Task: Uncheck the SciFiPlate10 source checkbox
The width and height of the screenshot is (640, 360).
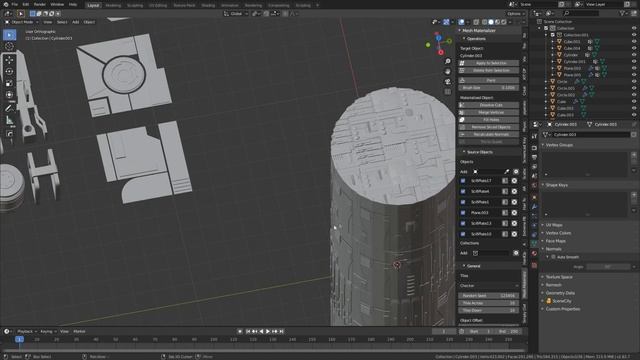Action: (x=463, y=234)
